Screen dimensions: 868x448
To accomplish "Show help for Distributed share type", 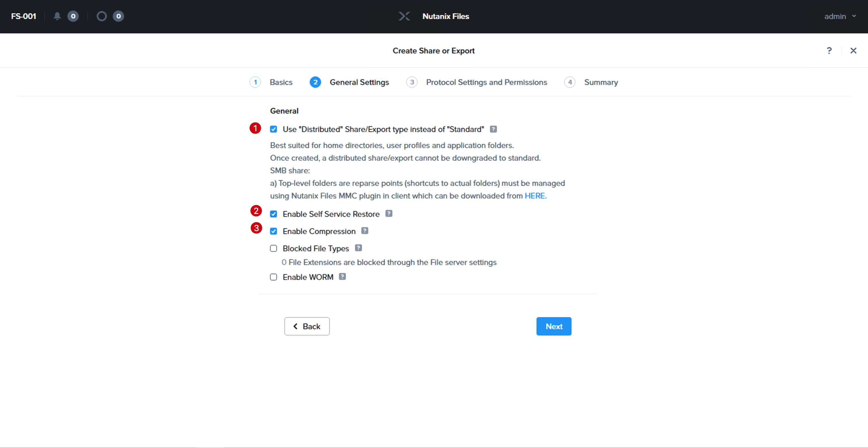I will 493,129.
